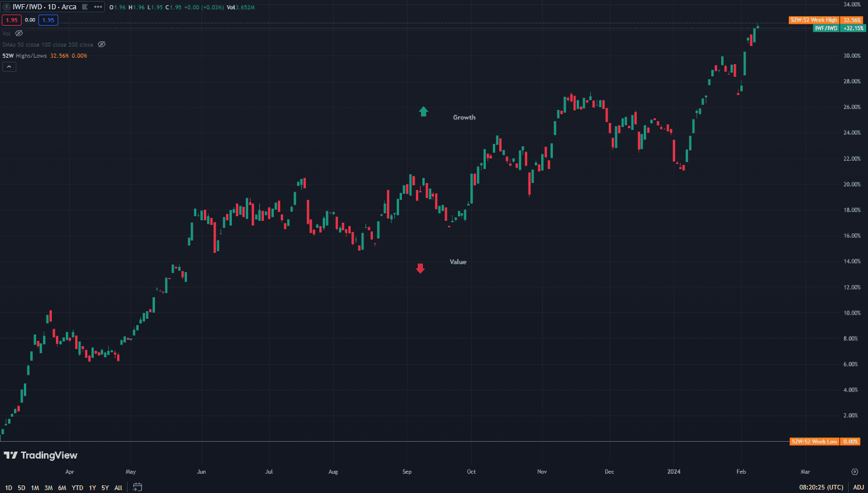Select the 5Y time range
The height and width of the screenshot is (493, 868).
click(x=105, y=488)
